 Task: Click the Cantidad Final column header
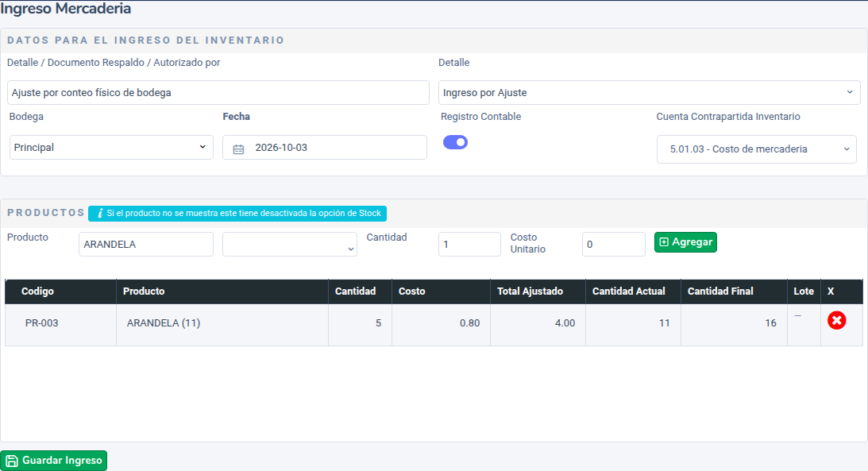point(734,291)
